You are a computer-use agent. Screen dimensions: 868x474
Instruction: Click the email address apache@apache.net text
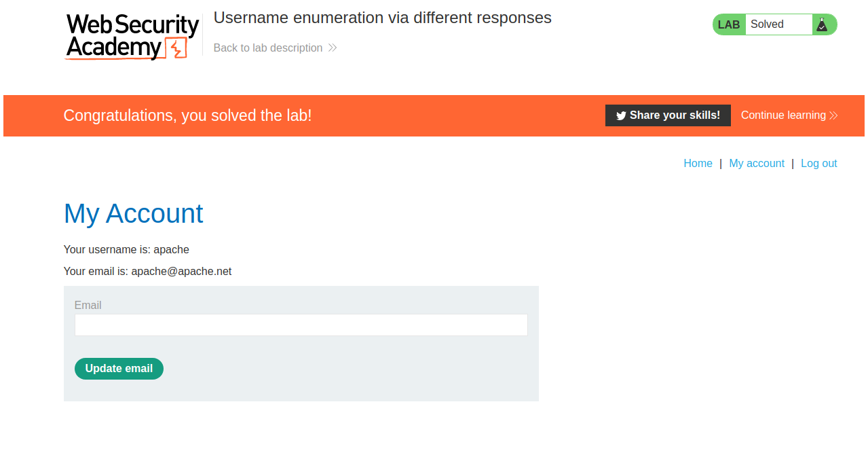(181, 272)
